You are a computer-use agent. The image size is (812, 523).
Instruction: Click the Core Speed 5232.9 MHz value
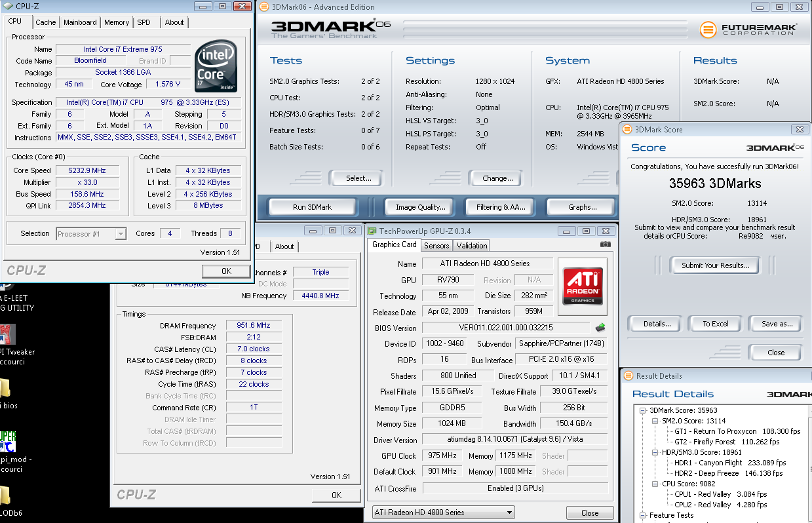[x=87, y=170]
